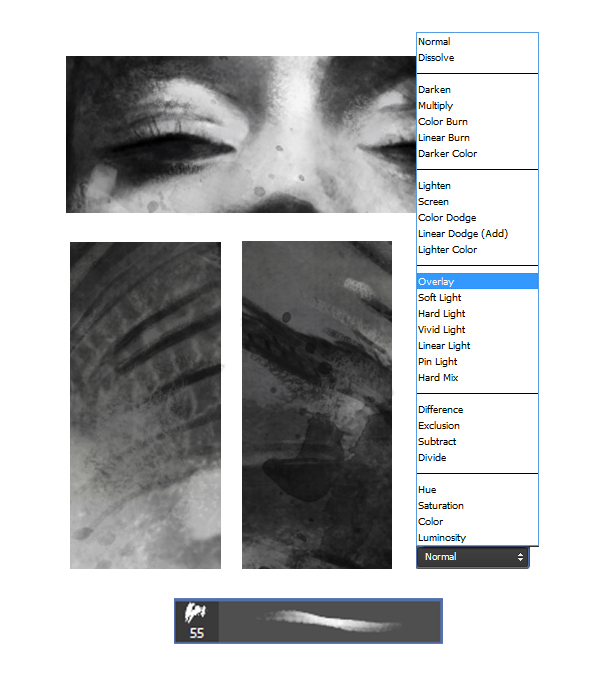The height and width of the screenshot is (678, 600).
Task: Pick the Luminosity blend mode
Action: 477,538
